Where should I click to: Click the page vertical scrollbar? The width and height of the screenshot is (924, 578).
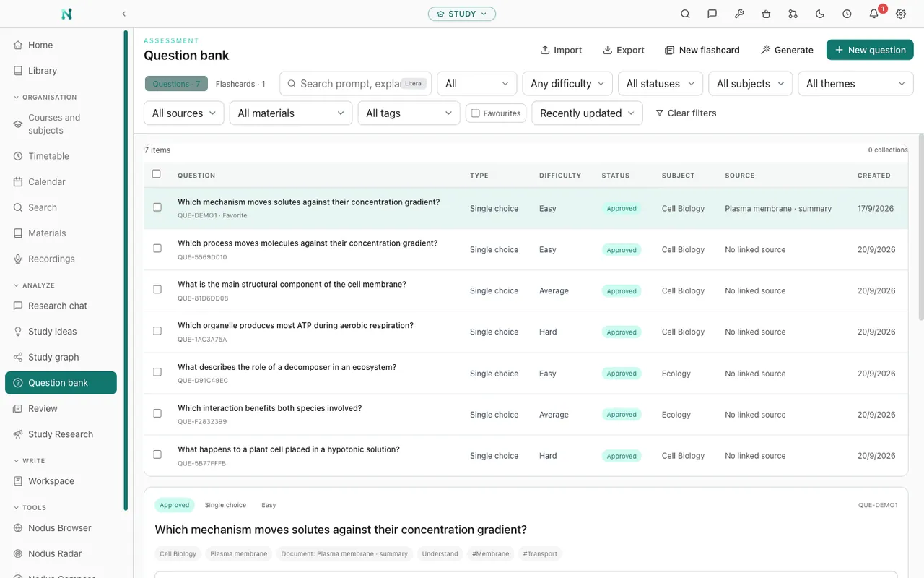point(920,227)
